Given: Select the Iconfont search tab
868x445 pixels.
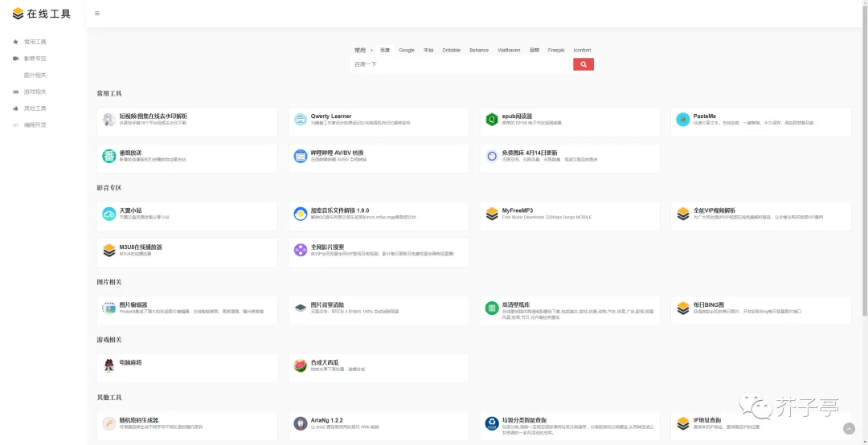Looking at the screenshot, I should tap(583, 50).
